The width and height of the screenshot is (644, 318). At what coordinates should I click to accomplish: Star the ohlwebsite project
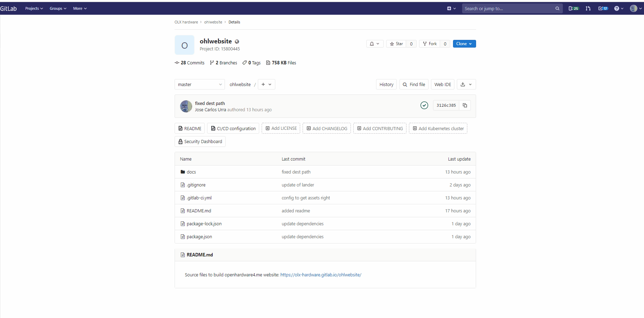(396, 44)
